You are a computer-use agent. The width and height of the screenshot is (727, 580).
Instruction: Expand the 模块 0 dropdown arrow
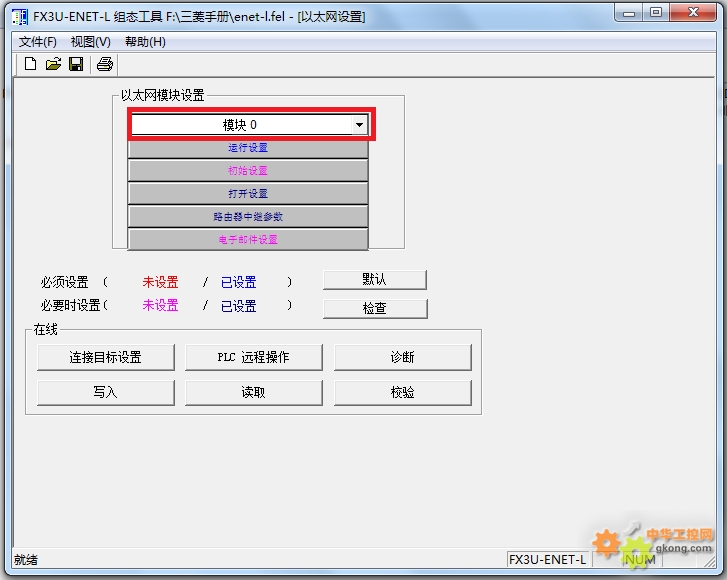tap(359, 125)
